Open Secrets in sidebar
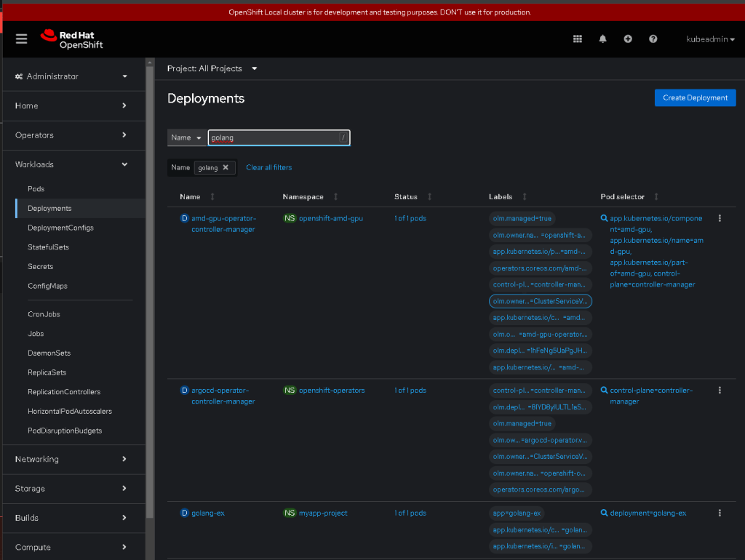 [41, 266]
